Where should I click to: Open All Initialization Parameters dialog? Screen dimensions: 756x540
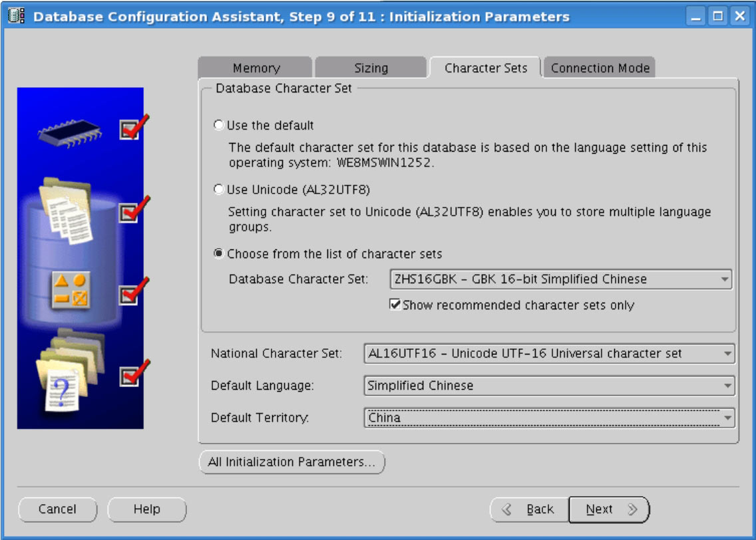click(291, 462)
